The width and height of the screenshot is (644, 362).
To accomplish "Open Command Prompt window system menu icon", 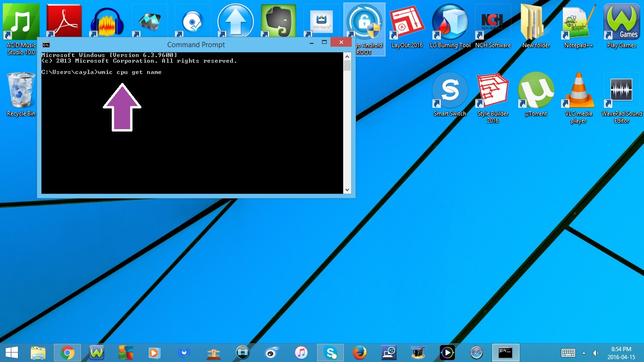I will click(46, 45).
